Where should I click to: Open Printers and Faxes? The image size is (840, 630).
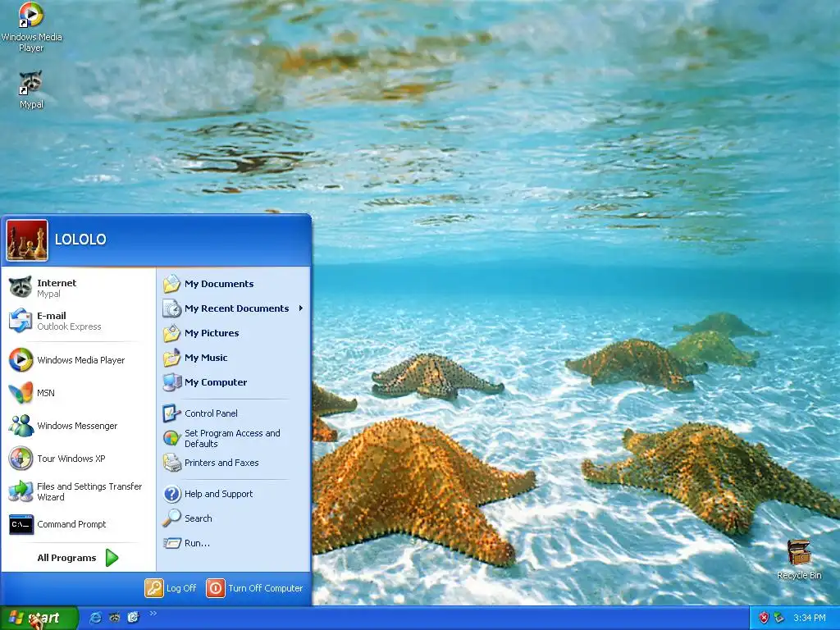point(234,463)
